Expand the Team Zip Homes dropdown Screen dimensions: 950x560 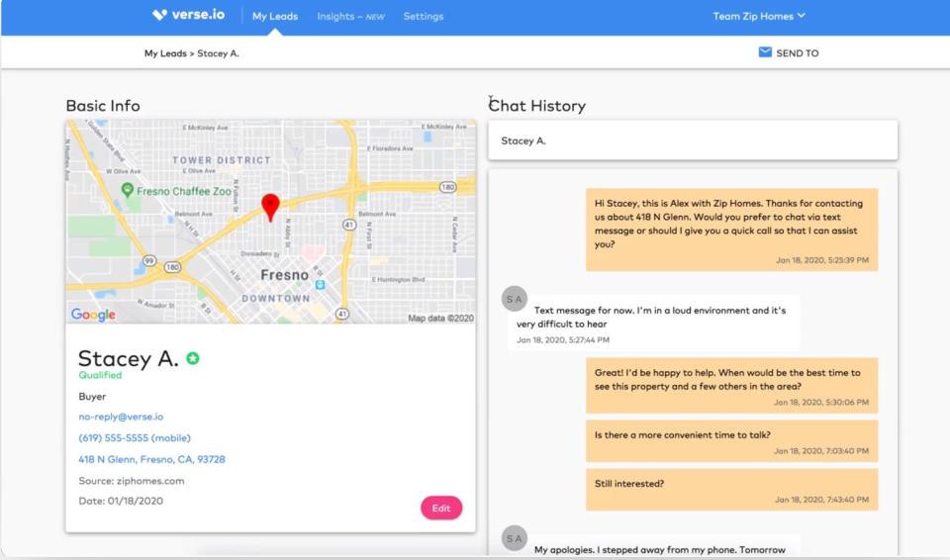(x=759, y=17)
